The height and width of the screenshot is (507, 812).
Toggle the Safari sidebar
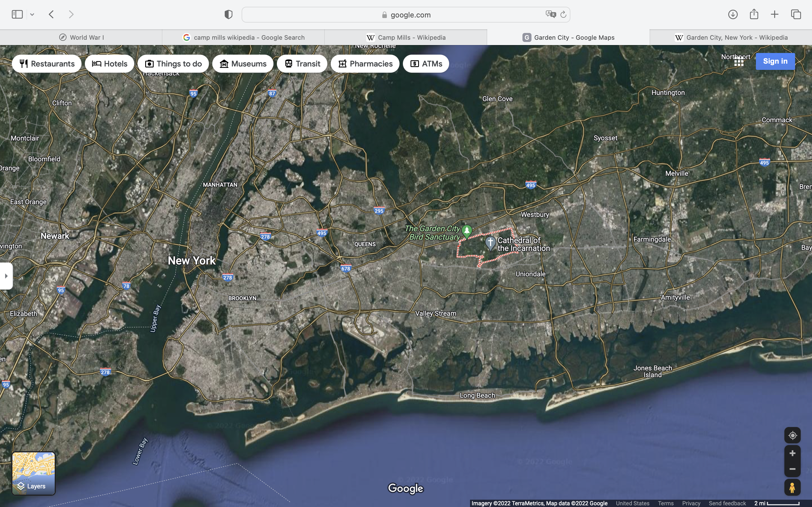point(17,14)
